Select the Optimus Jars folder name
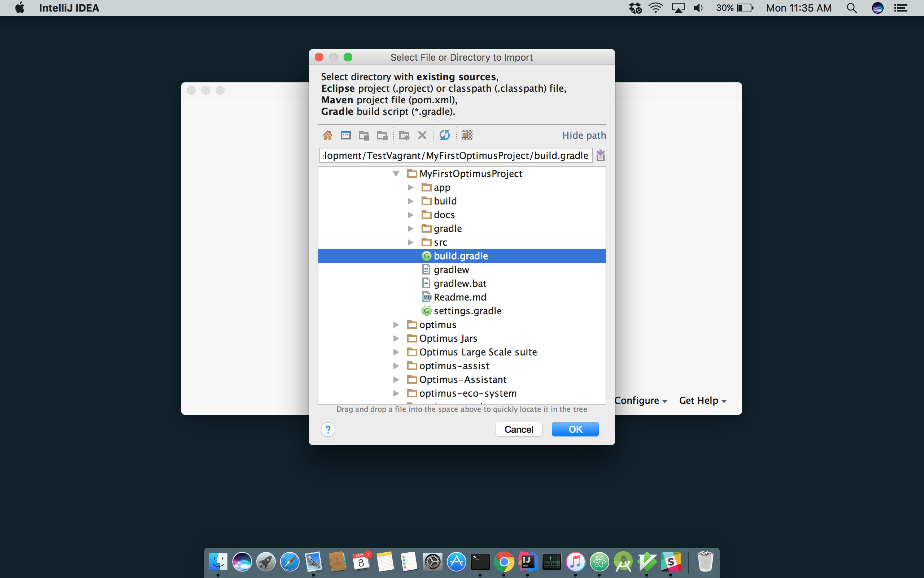 [x=448, y=338]
